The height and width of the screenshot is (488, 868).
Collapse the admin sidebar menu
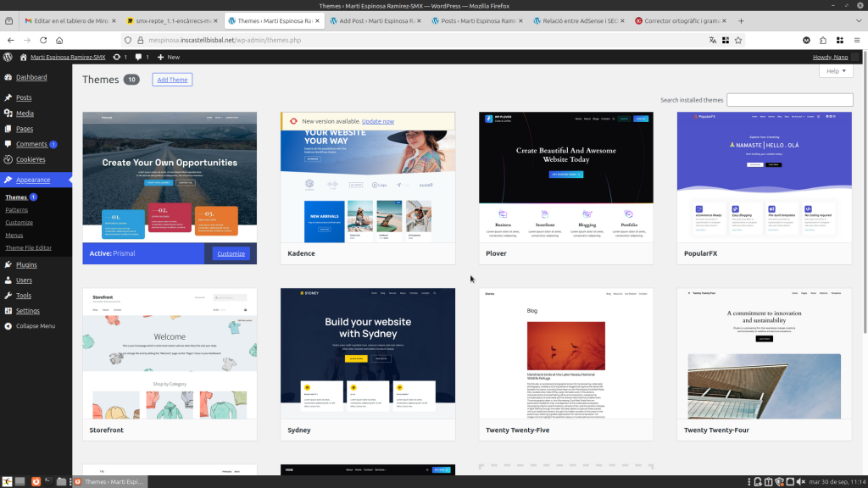[x=35, y=325]
